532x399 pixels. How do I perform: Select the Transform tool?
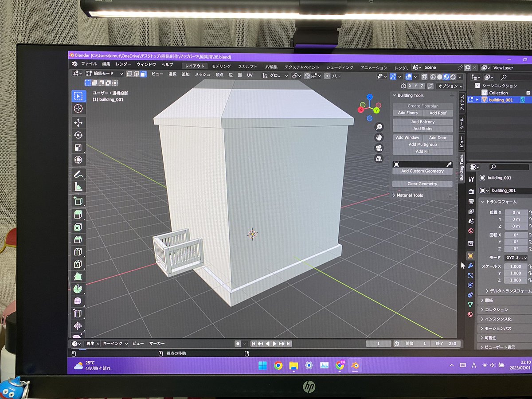[x=78, y=160]
